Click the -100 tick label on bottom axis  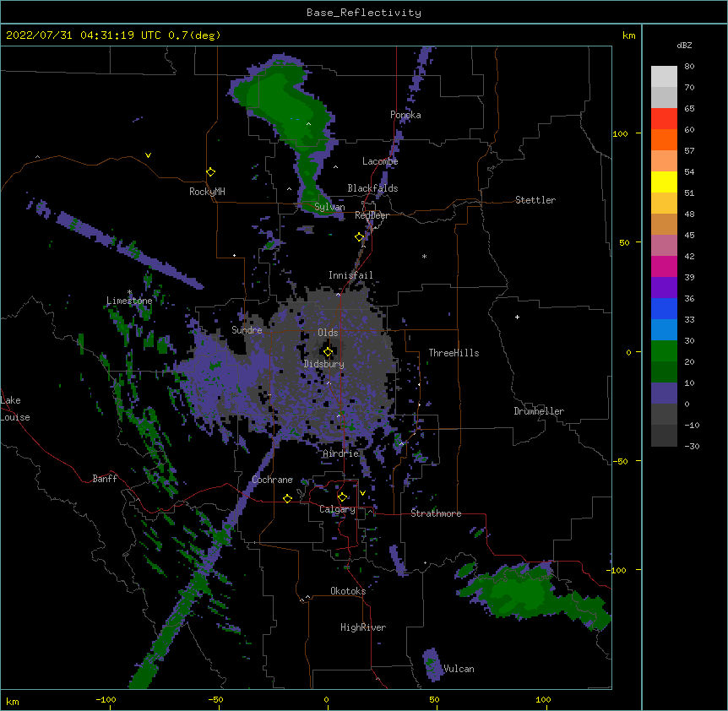click(x=106, y=700)
